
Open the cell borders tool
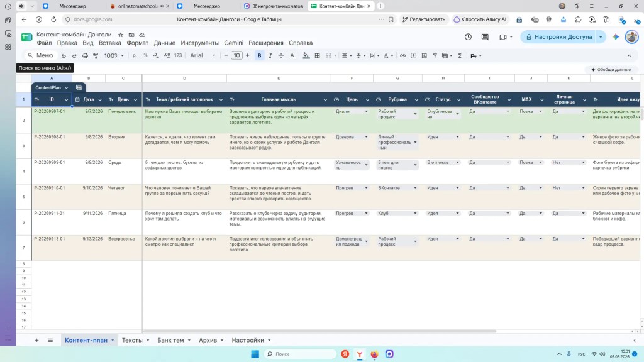[317, 56]
